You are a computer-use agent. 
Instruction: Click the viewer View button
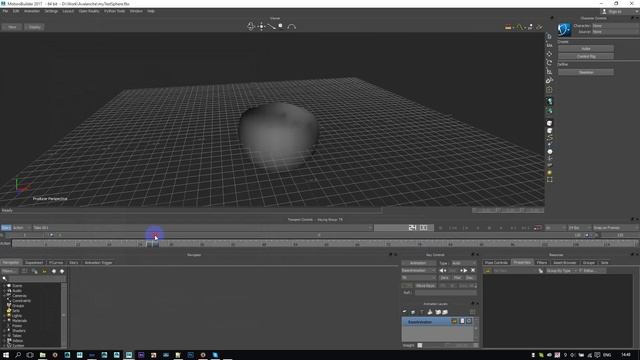12,27
